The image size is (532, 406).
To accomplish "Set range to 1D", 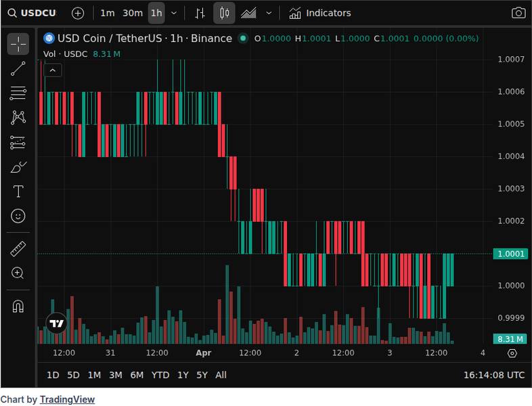I will [53, 375].
